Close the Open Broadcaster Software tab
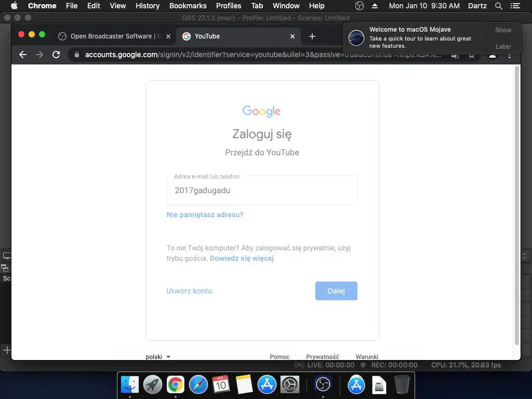 [168, 36]
